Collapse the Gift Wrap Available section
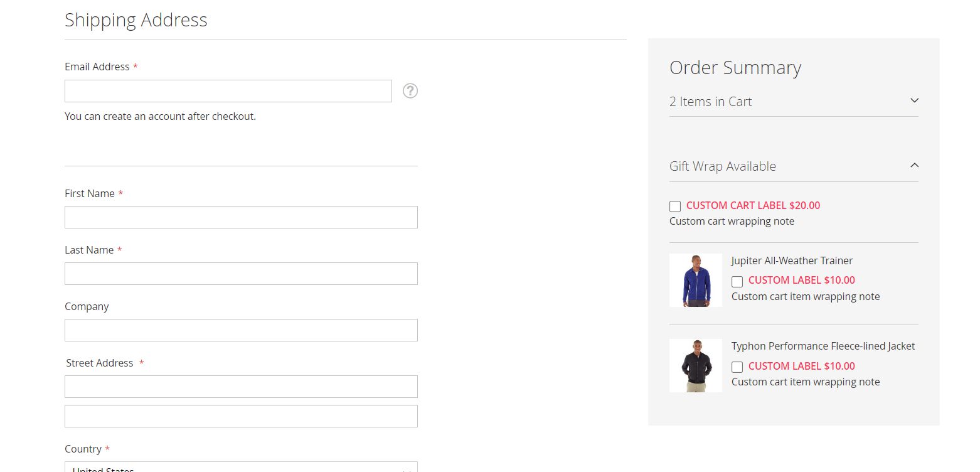The width and height of the screenshot is (980, 472). tap(914, 165)
